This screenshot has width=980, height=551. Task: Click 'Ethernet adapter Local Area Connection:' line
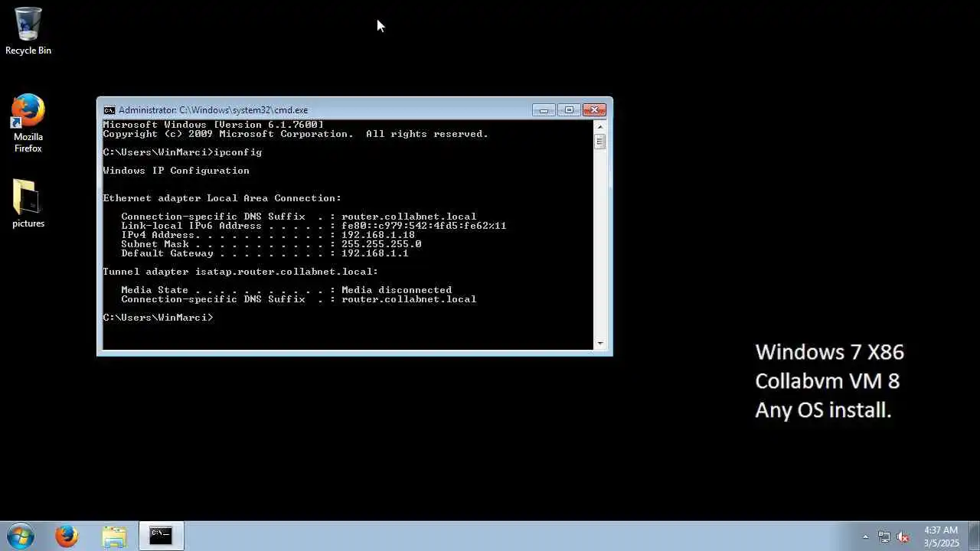point(222,198)
